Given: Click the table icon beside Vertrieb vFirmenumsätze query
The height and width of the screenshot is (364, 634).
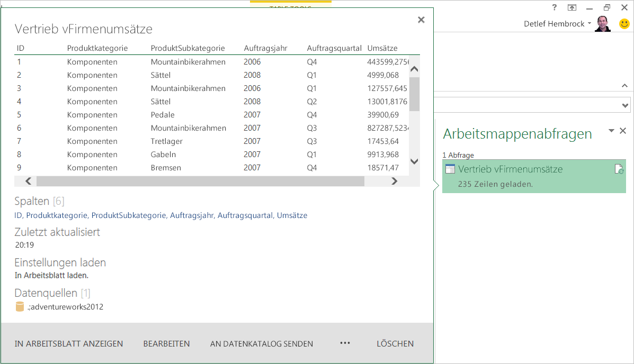Looking at the screenshot, I should (450, 169).
